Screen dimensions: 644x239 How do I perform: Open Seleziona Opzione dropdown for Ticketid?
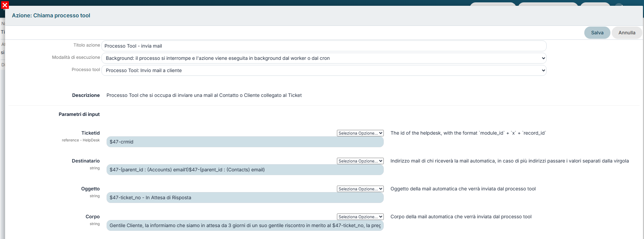[x=360, y=133]
